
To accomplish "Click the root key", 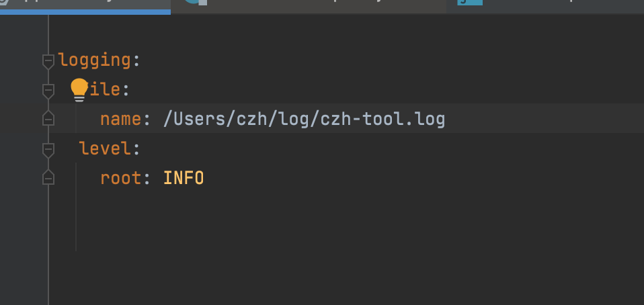I will click(x=120, y=178).
